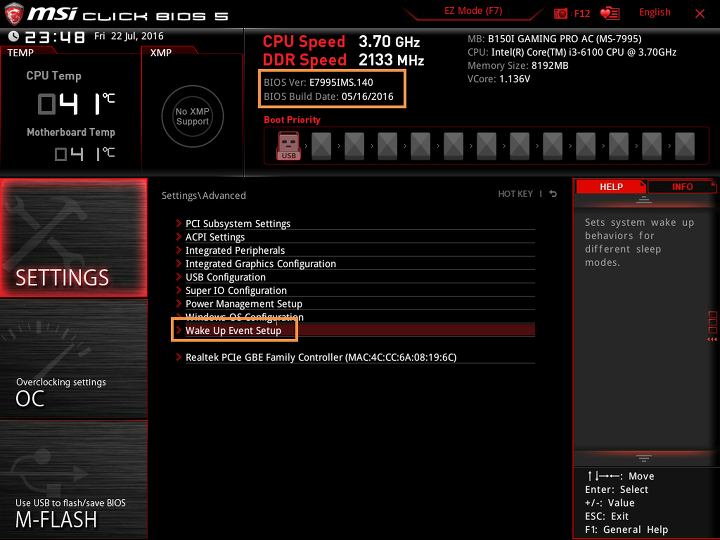Open Power Management Setup
Viewport: 720px width, 540px height.
355,304
